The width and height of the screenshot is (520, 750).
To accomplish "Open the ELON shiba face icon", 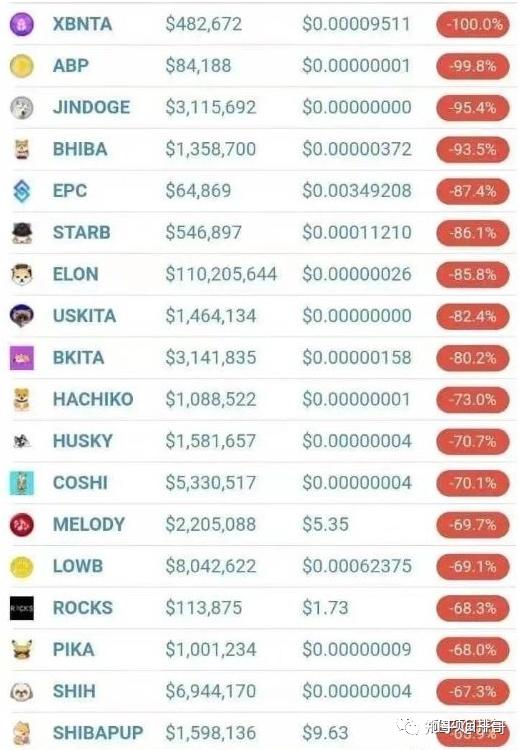I will click(22, 275).
